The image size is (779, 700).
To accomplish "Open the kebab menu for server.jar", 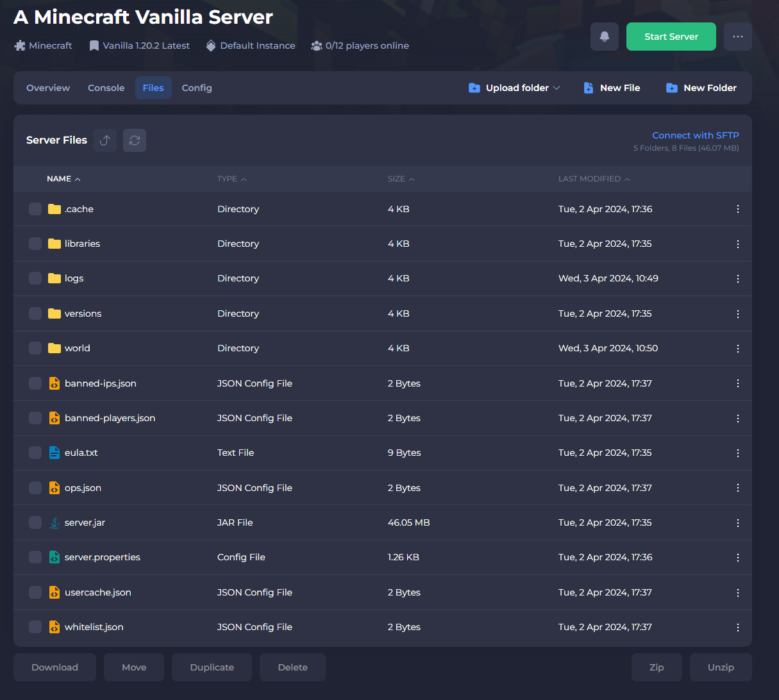I will pos(737,523).
